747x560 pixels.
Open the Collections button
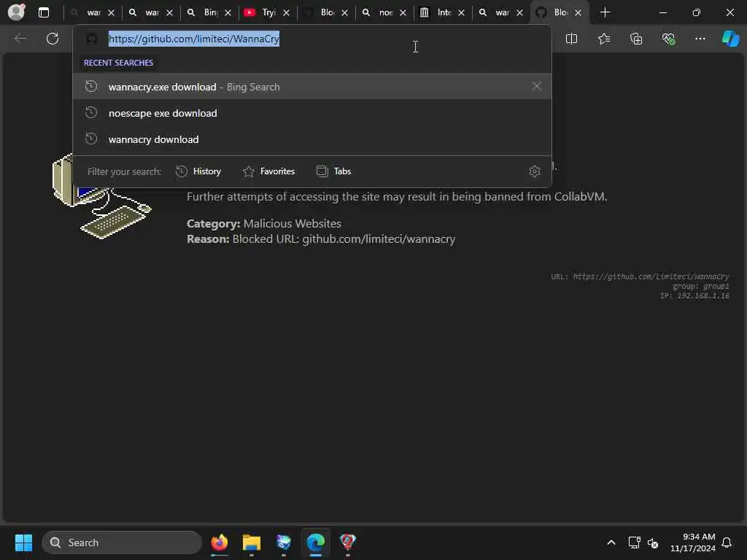[x=636, y=39]
